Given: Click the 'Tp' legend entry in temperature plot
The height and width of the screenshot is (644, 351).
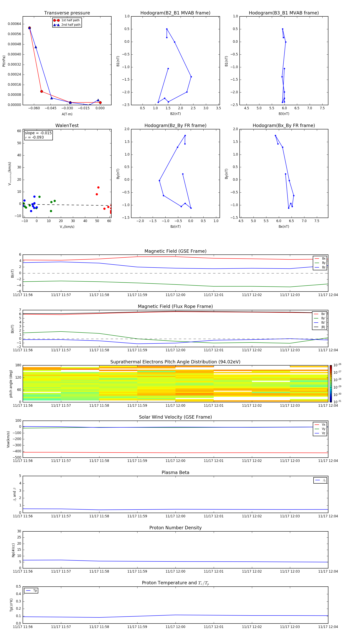Looking at the screenshot, I should (x=31, y=591).
